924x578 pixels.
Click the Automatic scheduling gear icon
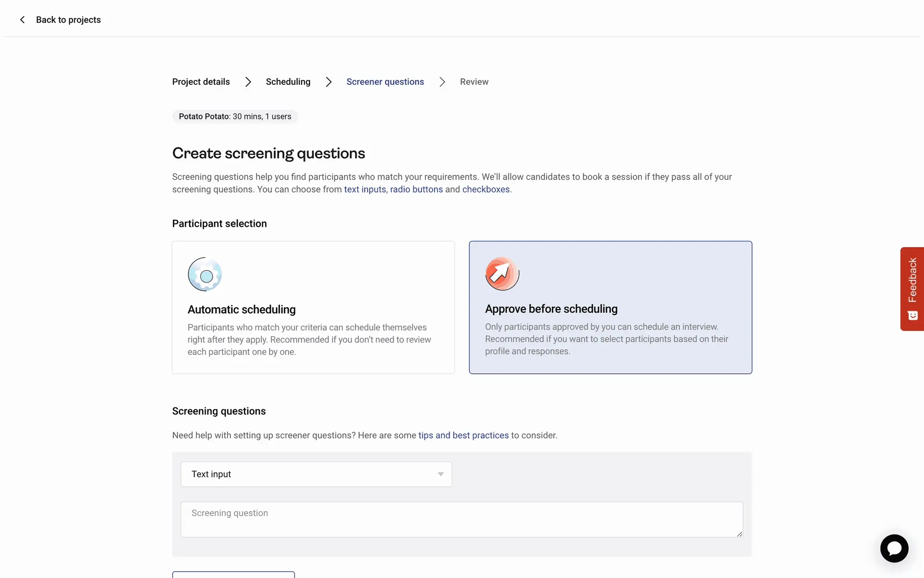pyautogui.click(x=205, y=274)
